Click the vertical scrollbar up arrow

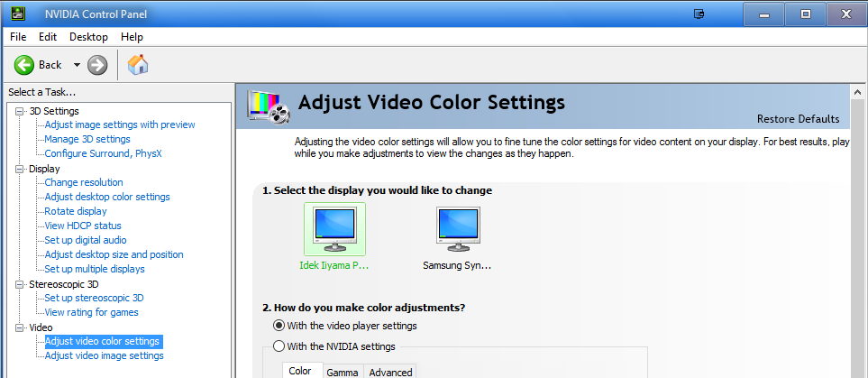pyautogui.click(x=857, y=91)
